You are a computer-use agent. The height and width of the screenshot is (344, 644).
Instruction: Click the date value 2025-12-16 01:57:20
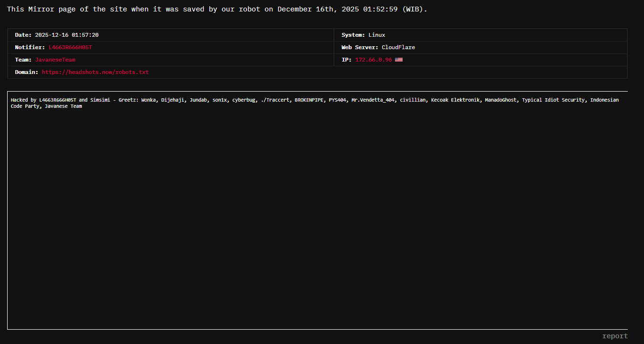pyautogui.click(x=67, y=35)
